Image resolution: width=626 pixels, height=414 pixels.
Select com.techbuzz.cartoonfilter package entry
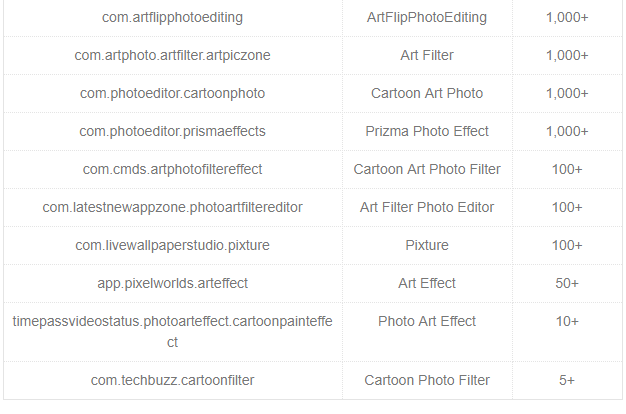point(172,380)
